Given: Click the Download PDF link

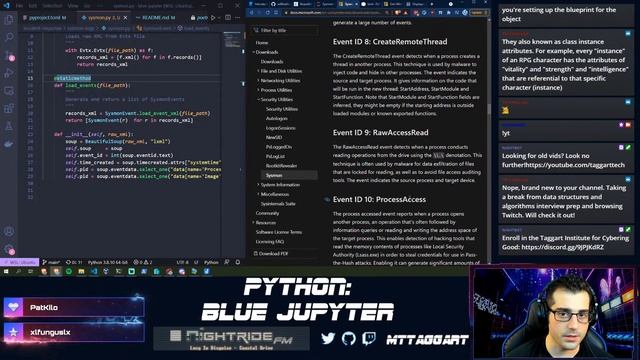Looking at the screenshot, I should click(x=271, y=253).
